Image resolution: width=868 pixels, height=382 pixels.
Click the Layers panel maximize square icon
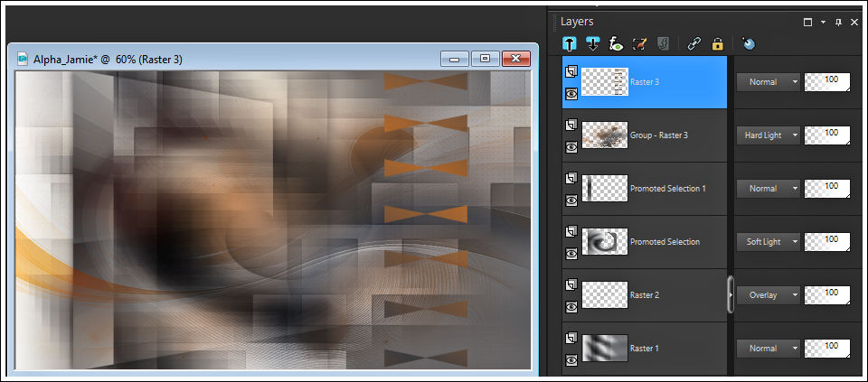[807, 22]
